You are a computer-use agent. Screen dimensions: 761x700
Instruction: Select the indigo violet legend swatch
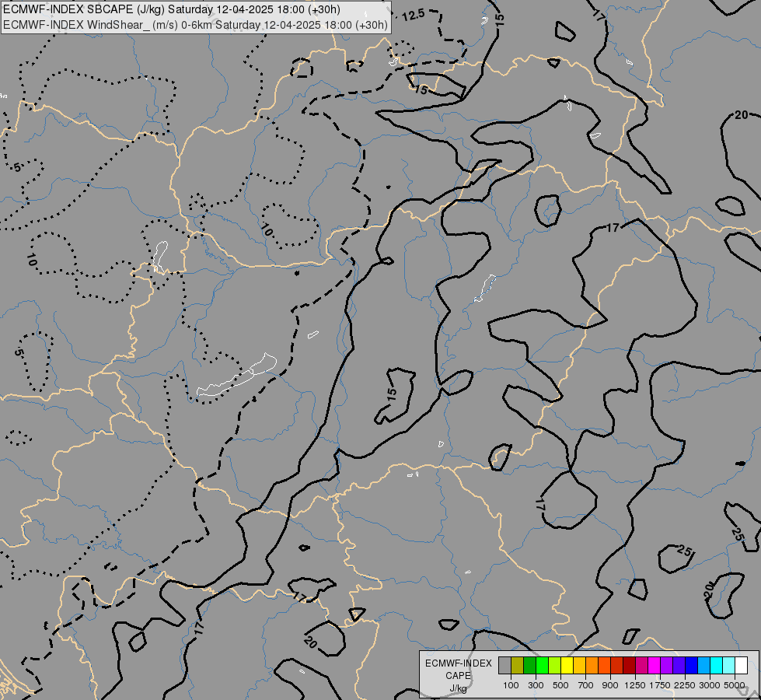pyautogui.click(x=679, y=666)
